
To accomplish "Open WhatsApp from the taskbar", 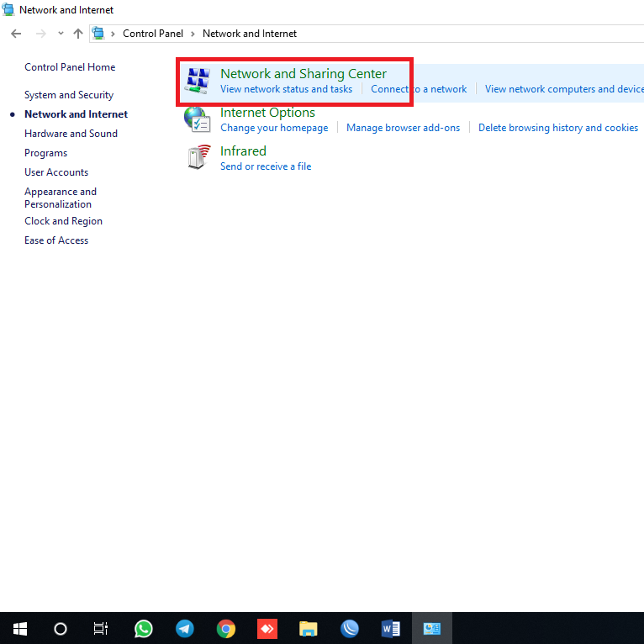I will pyautogui.click(x=144, y=628).
